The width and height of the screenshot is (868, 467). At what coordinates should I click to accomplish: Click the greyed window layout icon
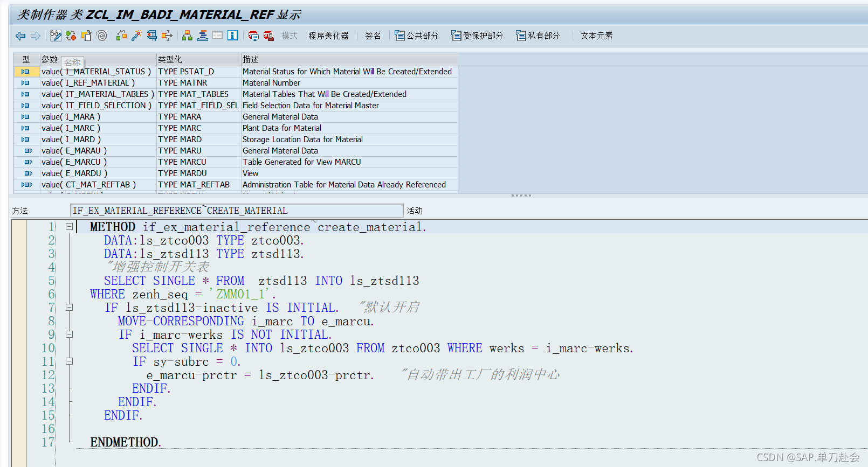click(218, 36)
